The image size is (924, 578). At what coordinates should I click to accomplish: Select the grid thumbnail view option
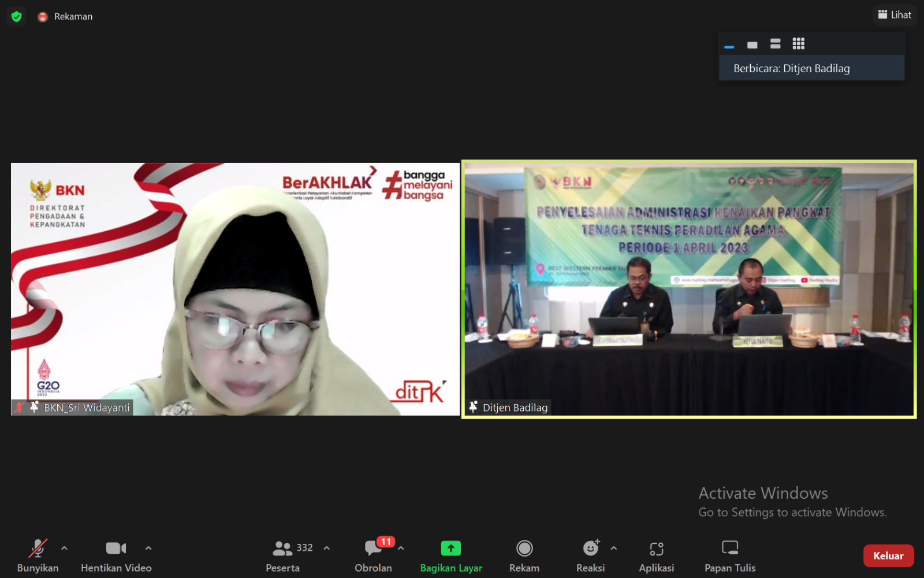tap(798, 44)
